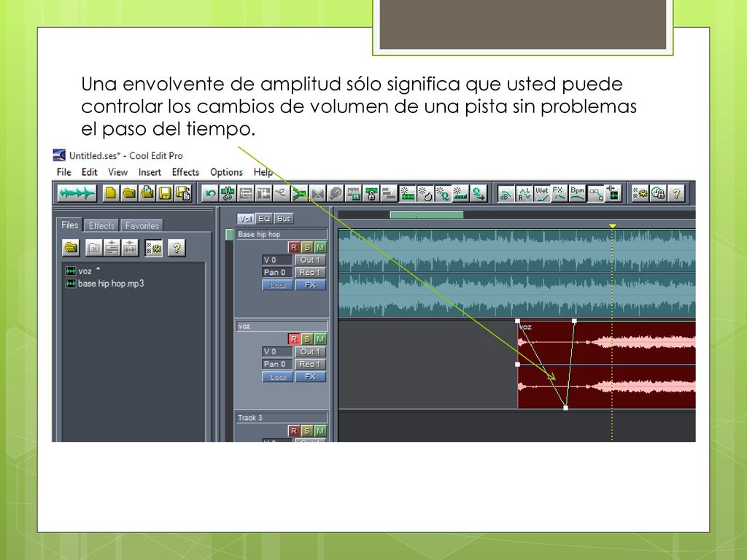This screenshot has height=560, width=747.
Task: Solo (S) Track 3
Action: [307, 430]
